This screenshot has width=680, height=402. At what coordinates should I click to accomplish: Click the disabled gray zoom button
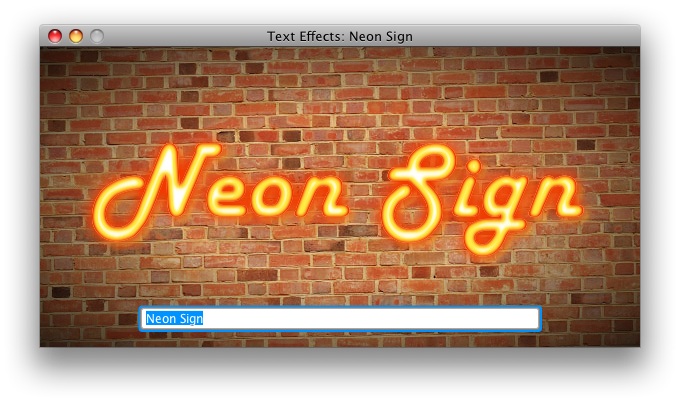point(97,36)
